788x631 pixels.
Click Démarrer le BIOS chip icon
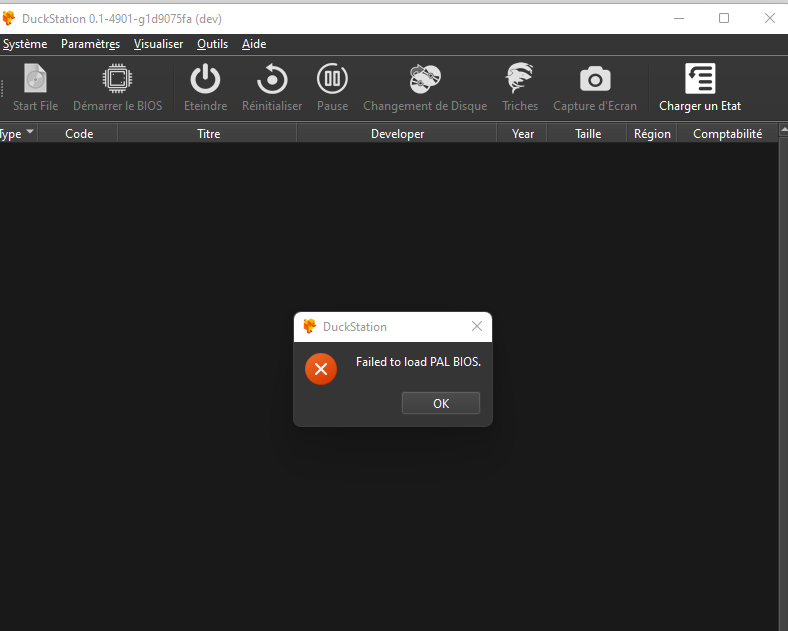117,78
